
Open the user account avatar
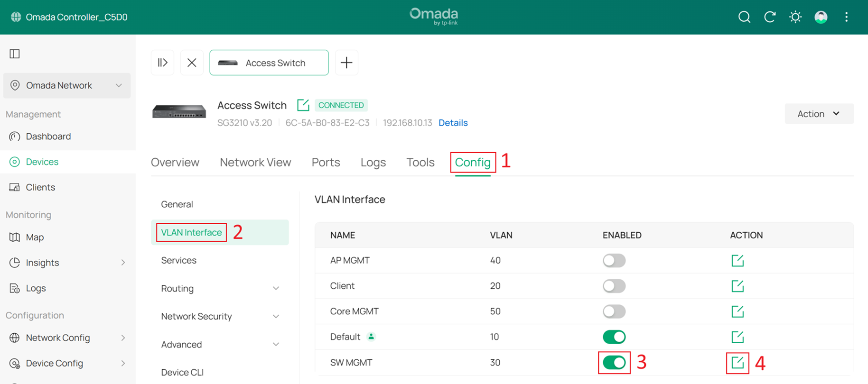coord(821,17)
